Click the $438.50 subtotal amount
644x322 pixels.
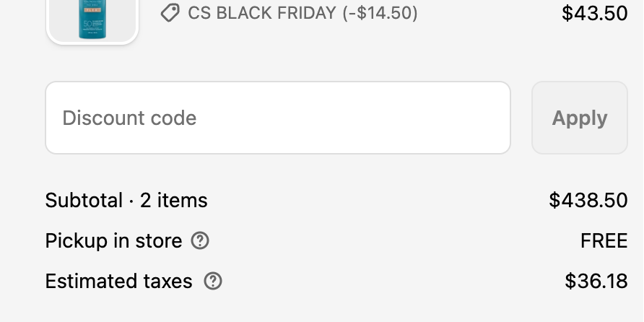588,200
